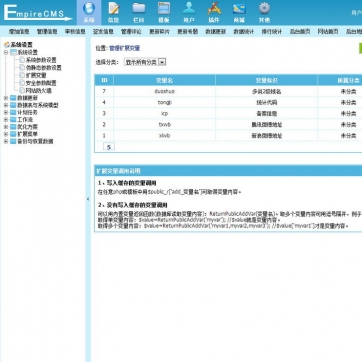Click the 未分类 cell in the duoshuo row
This screenshot has width=362, height=362.
coord(340,91)
